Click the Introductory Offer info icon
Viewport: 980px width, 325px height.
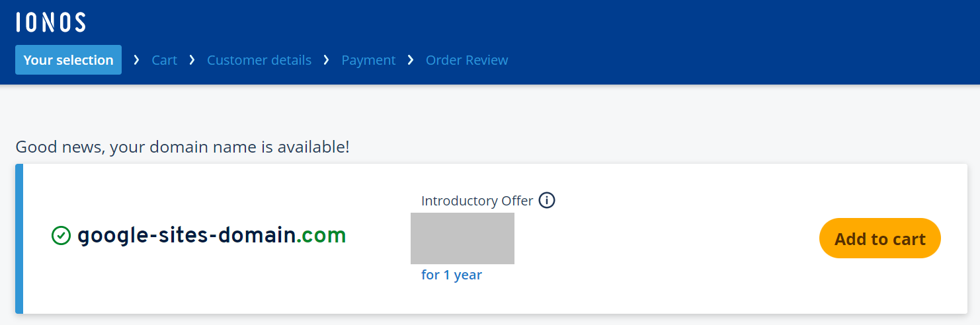[547, 199]
